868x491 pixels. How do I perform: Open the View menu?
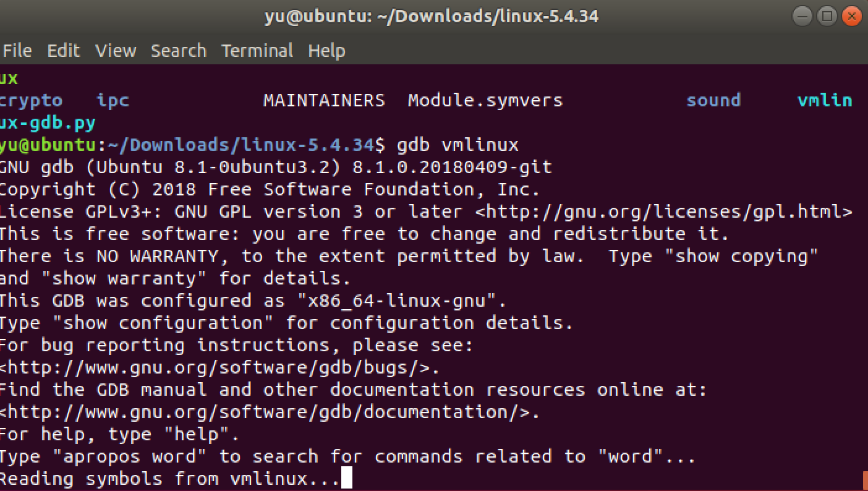point(115,51)
